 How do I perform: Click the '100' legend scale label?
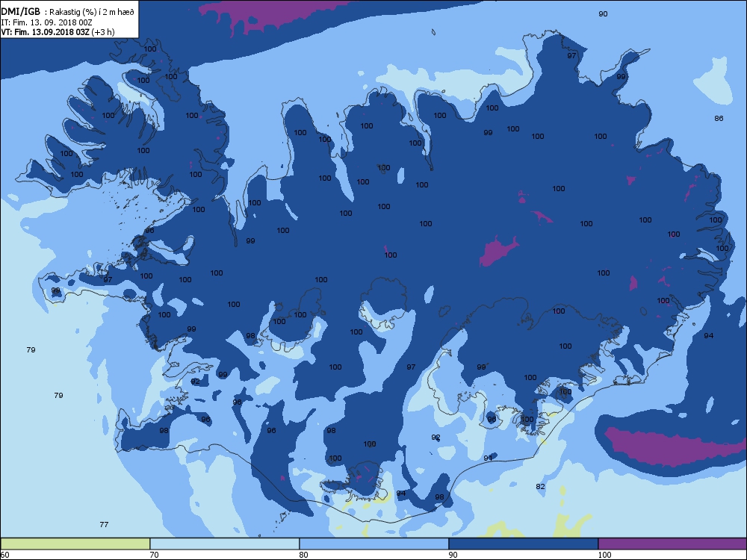pos(604,555)
